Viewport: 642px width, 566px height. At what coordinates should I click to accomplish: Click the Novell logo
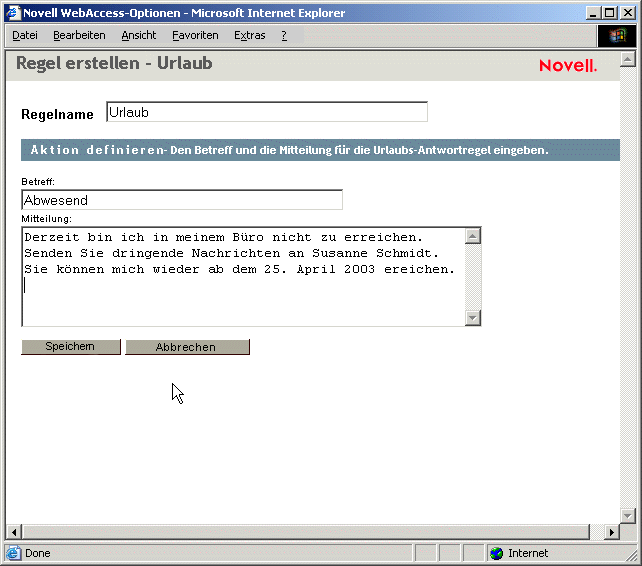[x=568, y=66]
